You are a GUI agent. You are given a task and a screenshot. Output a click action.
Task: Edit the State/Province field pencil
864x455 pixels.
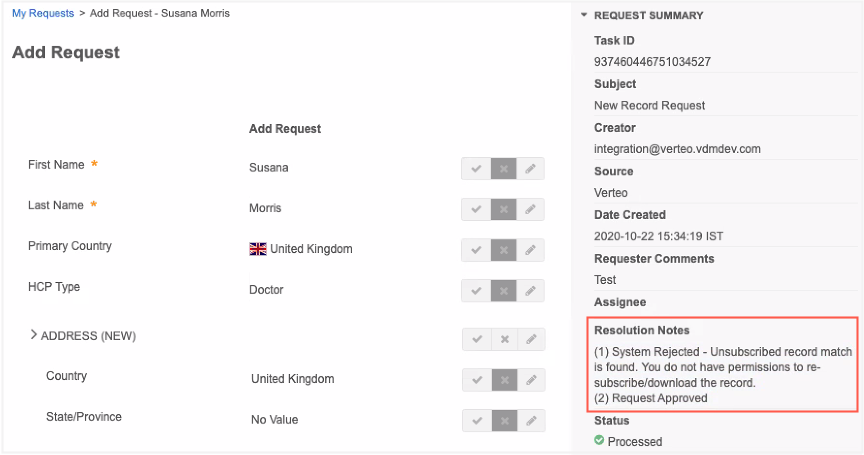(532, 420)
